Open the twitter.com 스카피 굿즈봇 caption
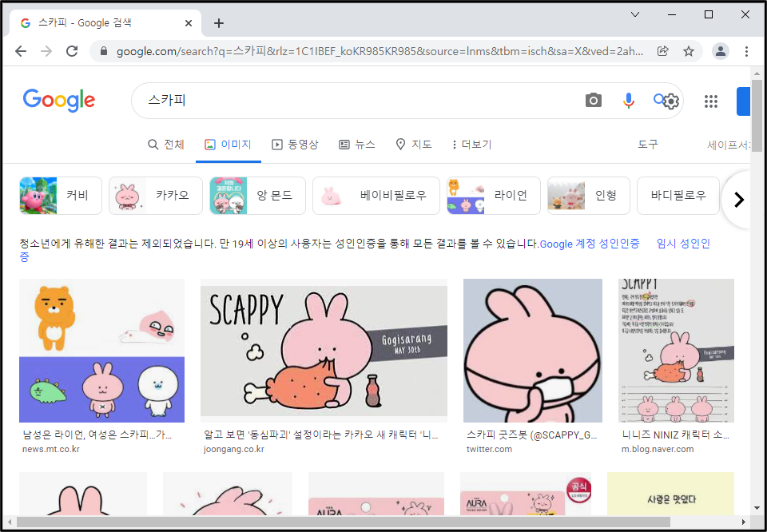Viewport: 767px width, 532px height. 532,441
